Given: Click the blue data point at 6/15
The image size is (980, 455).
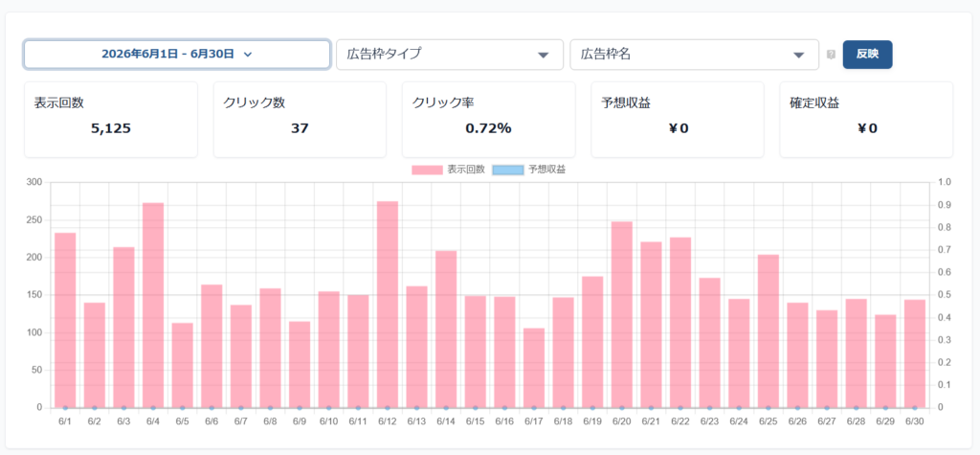Looking at the screenshot, I should coord(476,408).
